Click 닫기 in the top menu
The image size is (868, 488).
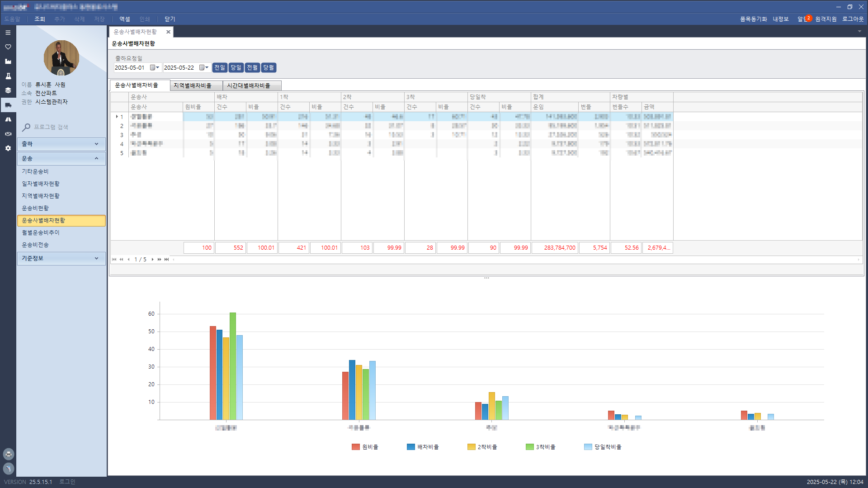pos(170,19)
